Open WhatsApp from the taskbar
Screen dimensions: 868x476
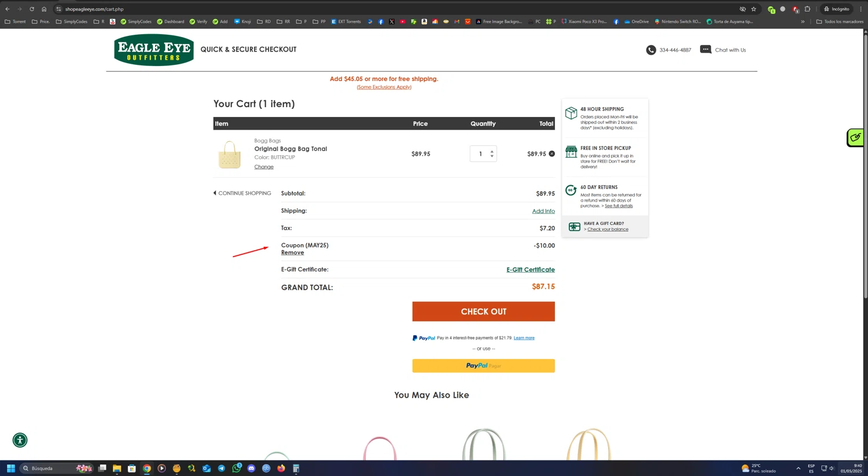(x=237, y=468)
